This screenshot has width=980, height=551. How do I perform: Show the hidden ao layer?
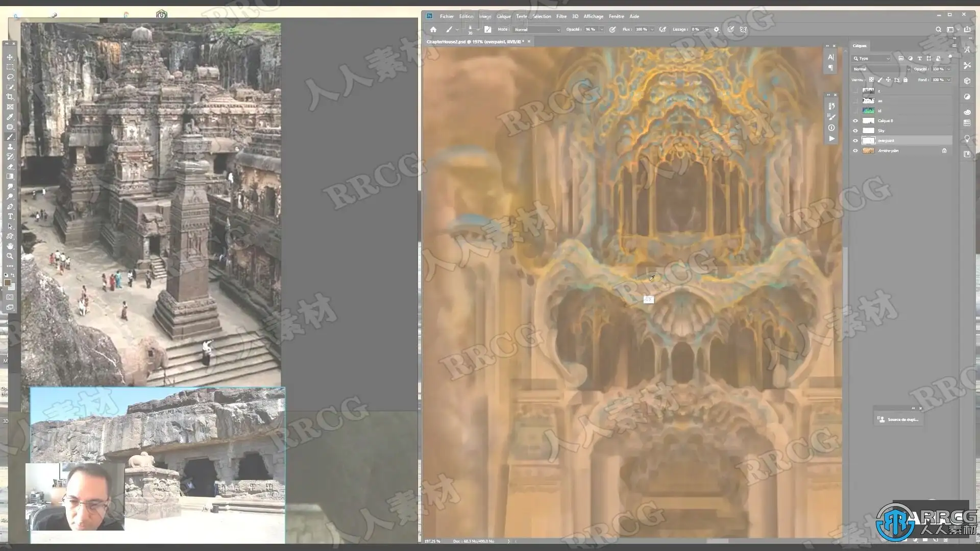(x=855, y=101)
